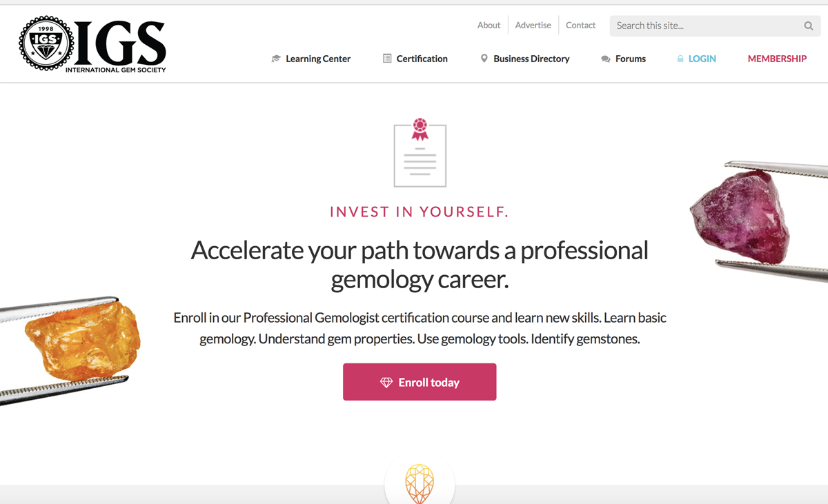Click the IGS logo emblem
Screen dimensions: 828x504
[46, 43]
